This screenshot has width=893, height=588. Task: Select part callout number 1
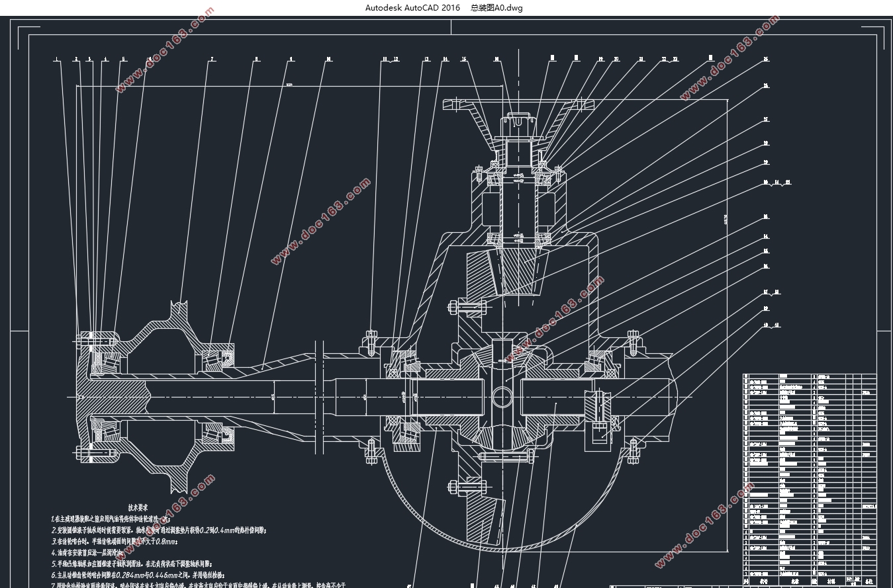[57, 60]
